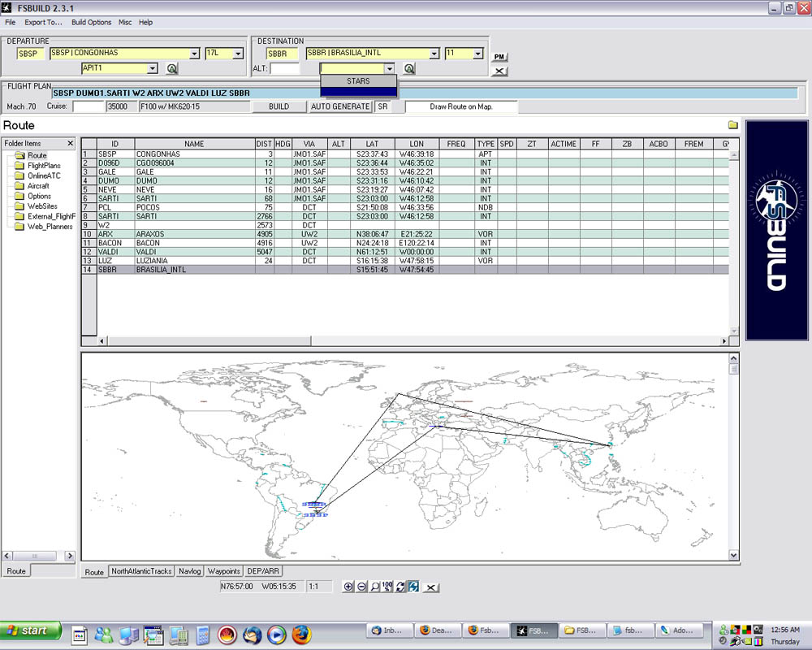812x650 pixels.
Task: Open the Export To... menu
Action: click(43, 22)
